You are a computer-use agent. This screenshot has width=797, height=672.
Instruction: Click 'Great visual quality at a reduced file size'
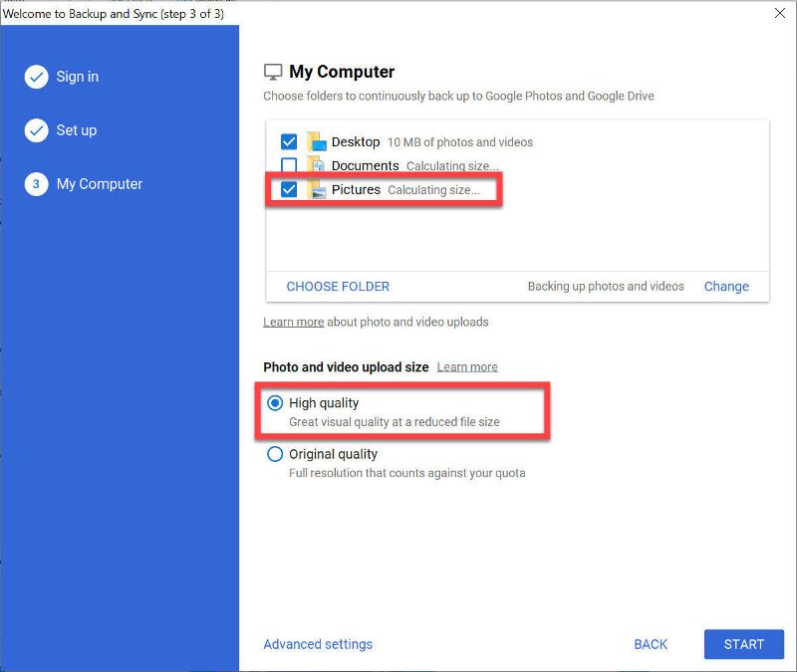(x=395, y=422)
